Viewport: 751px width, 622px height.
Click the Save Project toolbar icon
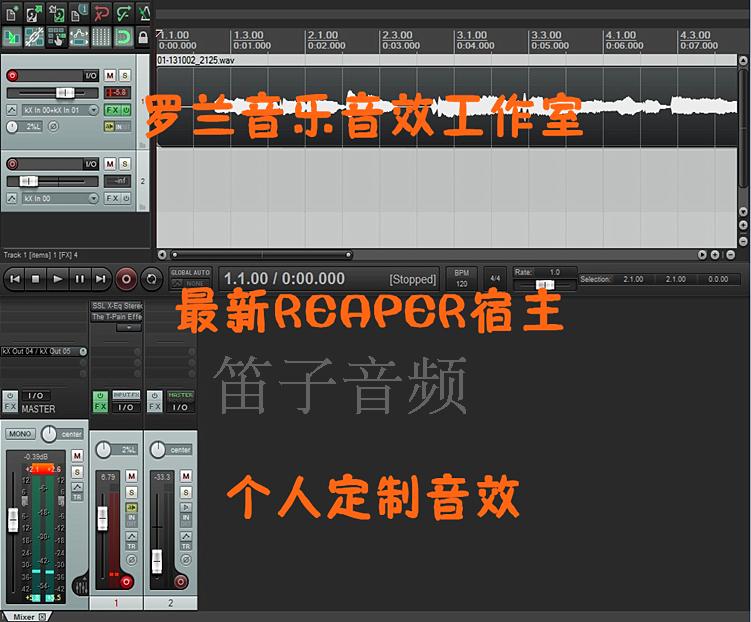56,13
